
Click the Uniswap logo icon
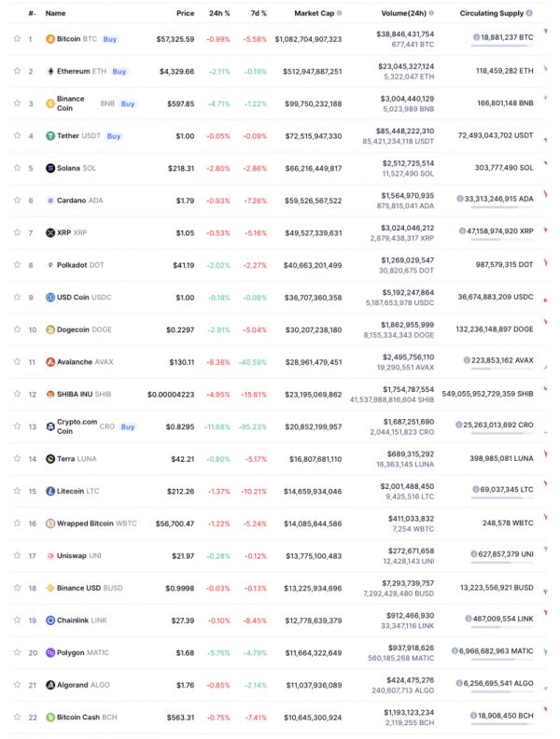tap(50, 555)
